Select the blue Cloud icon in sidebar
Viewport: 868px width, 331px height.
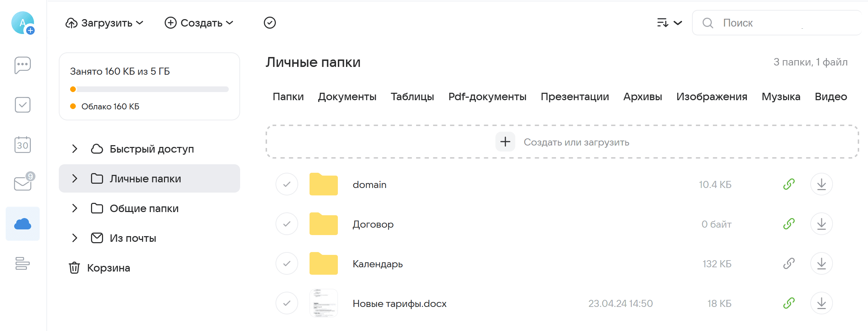[x=23, y=224]
